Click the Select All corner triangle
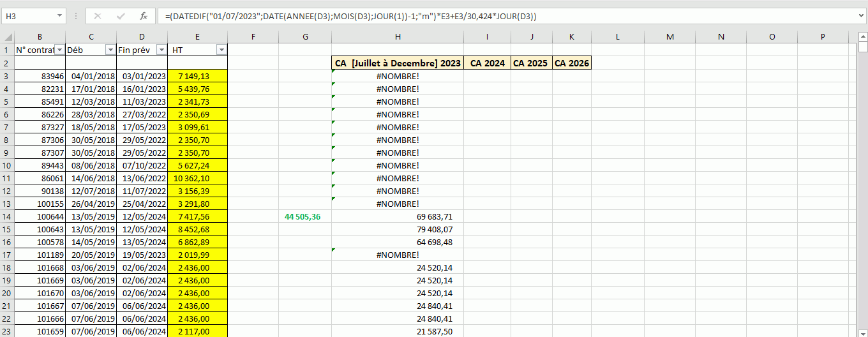The image size is (868, 337). point(7,37)
